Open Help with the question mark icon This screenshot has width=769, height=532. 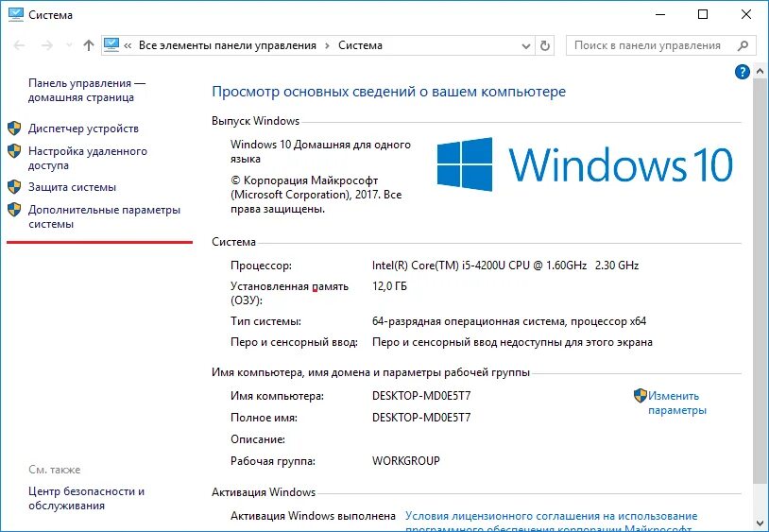point(742,72)
